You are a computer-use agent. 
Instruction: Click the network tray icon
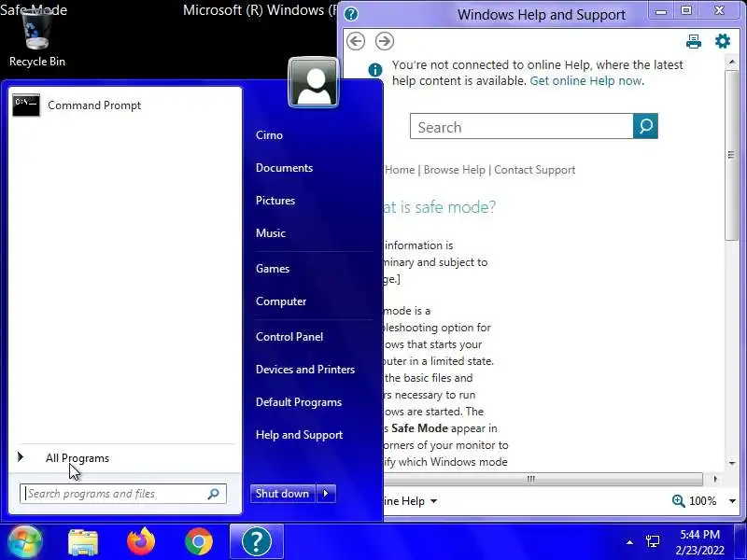coord(652,541)
